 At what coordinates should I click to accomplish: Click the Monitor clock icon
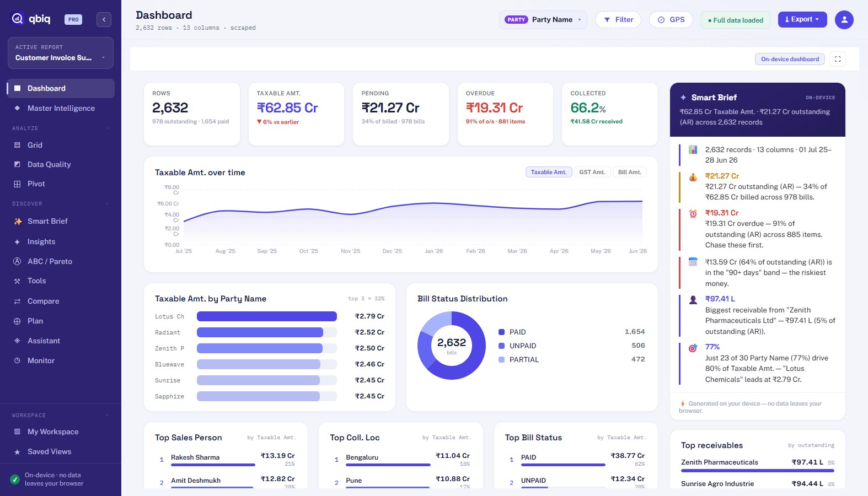click(x=17, y=360)
